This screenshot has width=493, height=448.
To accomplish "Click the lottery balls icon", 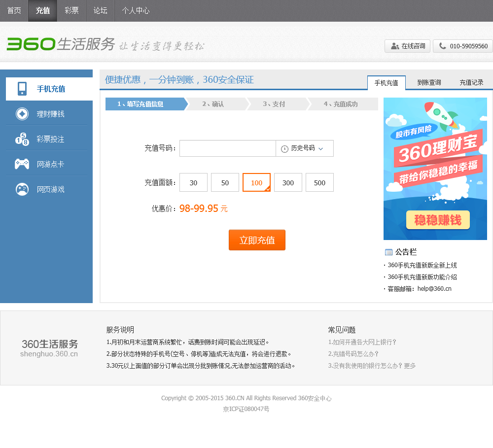I will click(x=22, y=139).
